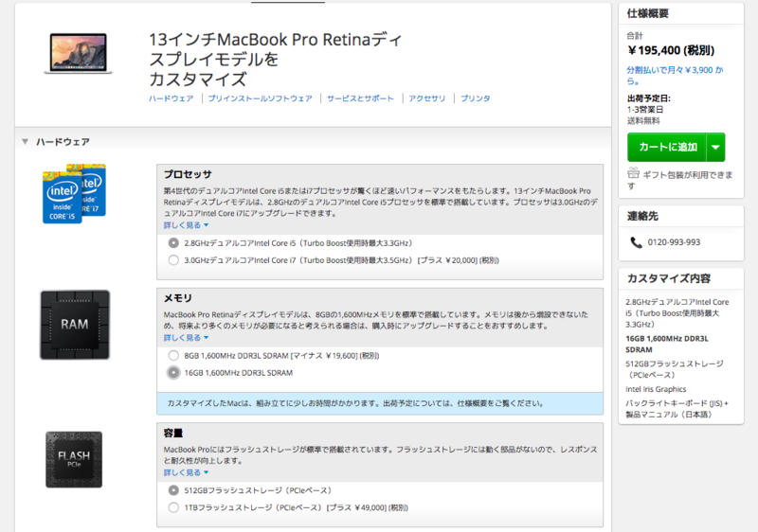Image resolution: width=758 pixels, height=532 pixels.
Task: Jump to the プリンタ section link
Action: 476,98
